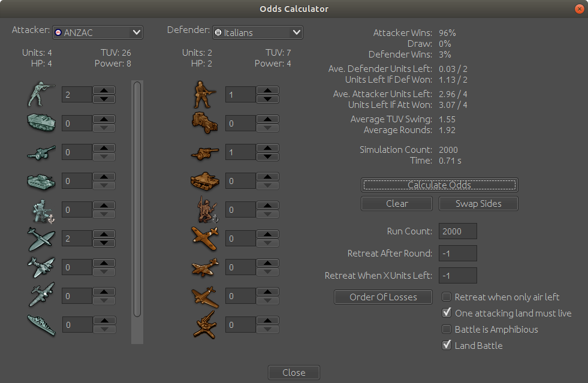The height and width of the screenshot is (383, 588).
Task: Decrease Italian artillery count by one
Action: click(x=267, y=156)
